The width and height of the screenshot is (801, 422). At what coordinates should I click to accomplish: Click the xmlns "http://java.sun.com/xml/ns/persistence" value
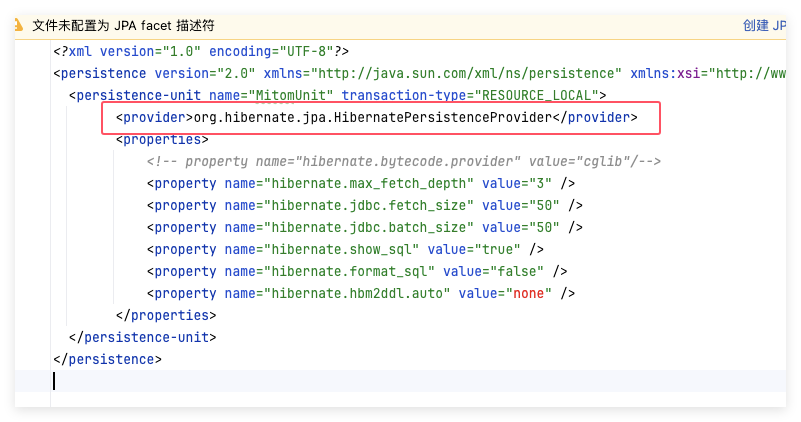click(x=466, y=74)
